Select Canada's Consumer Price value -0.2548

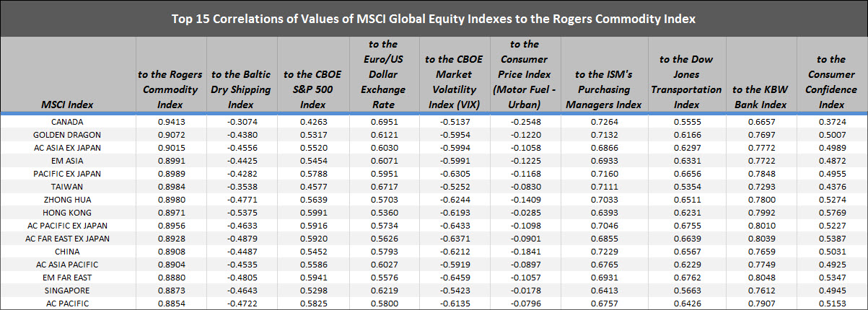click(524, 123)
